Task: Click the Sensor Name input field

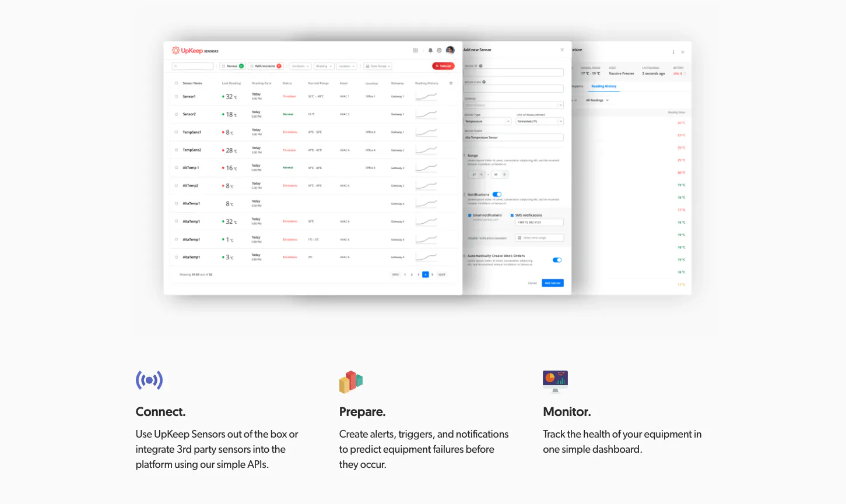Action: (x=514, y=138)
